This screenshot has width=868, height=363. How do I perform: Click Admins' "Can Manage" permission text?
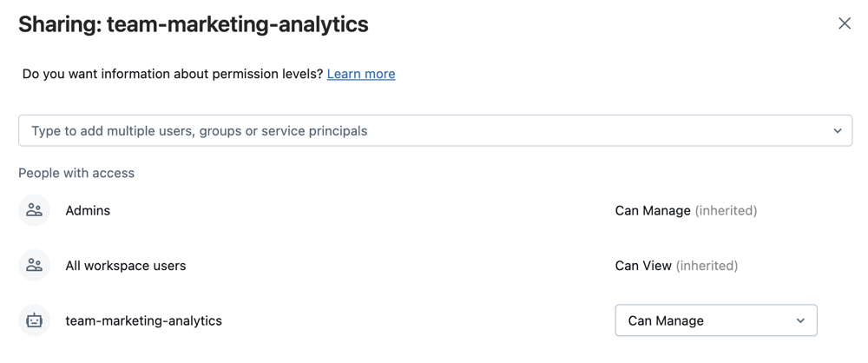click(653, 210)
